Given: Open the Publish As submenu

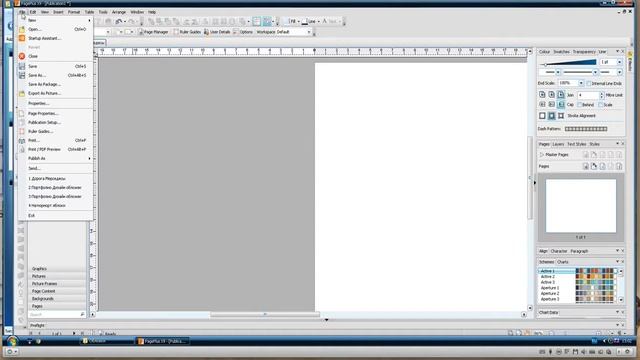Looking at the screenshot, I should pos(56,158).
